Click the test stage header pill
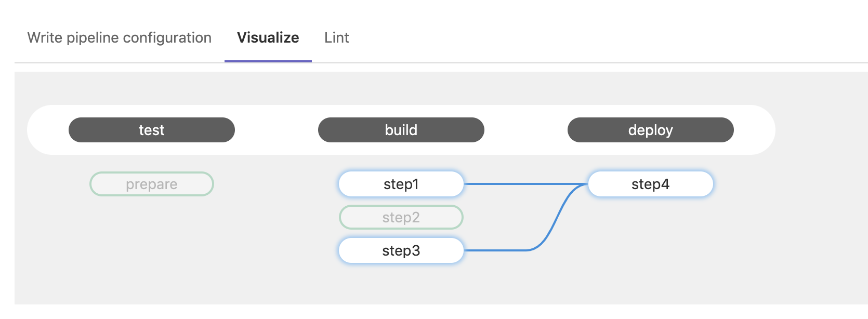This screenshot has width=868, height=319. [152, 130]
